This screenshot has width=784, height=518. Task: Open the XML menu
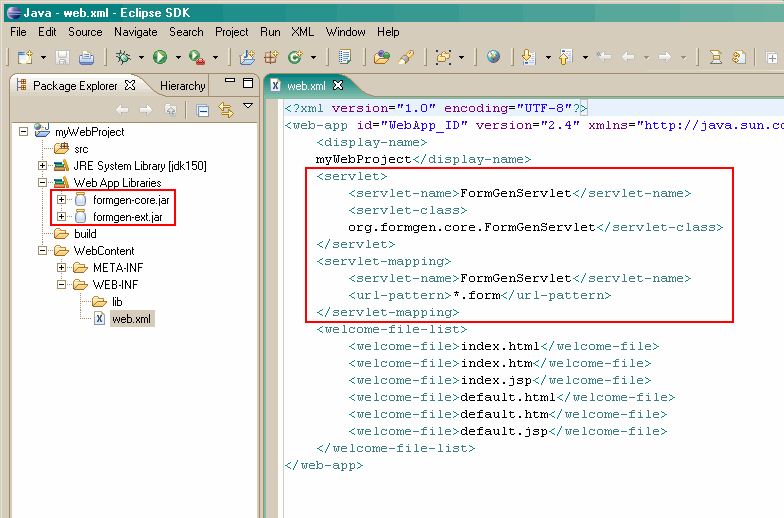302,32
